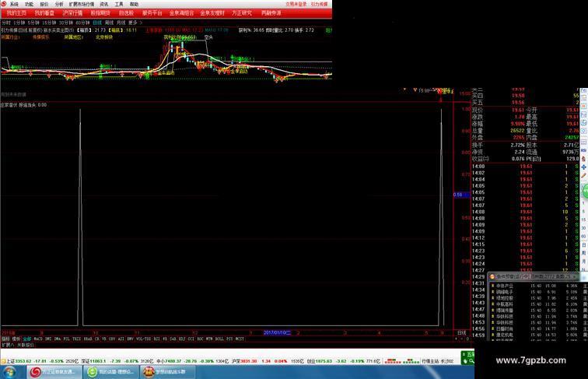Select the CCI indicator

[191, 339]
